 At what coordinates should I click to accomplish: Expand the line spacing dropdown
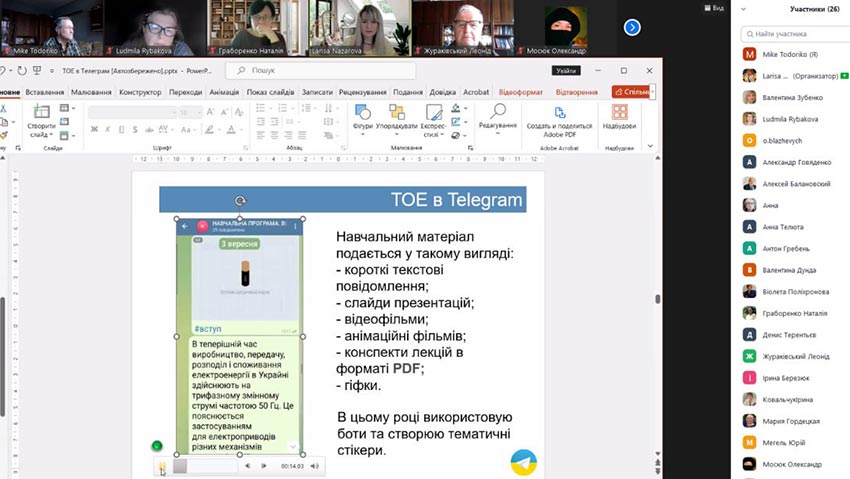tap(314, 108)
